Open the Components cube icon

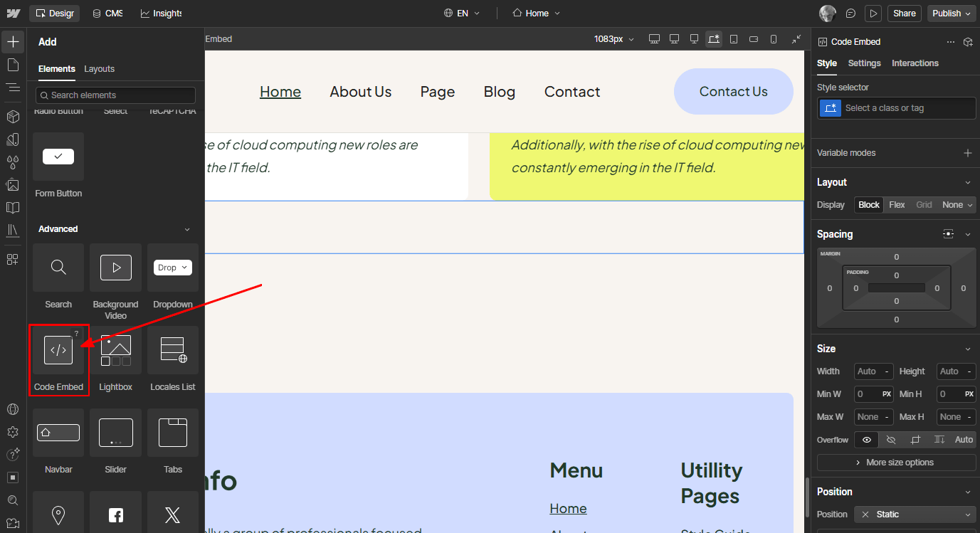pyautogui.click(x=13, y=116)
